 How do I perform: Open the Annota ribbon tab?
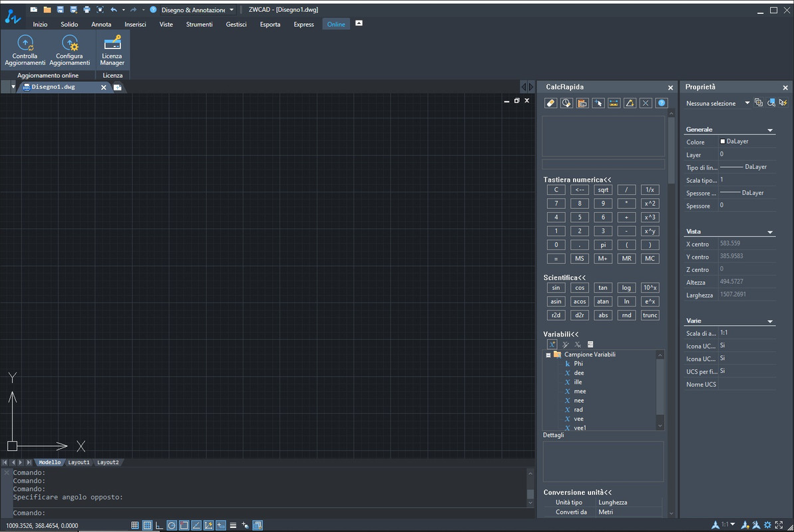tap(101, 25)
